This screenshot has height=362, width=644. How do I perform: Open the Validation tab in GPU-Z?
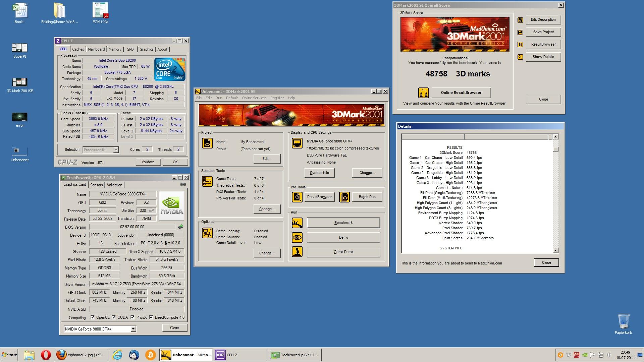(114, 185)
